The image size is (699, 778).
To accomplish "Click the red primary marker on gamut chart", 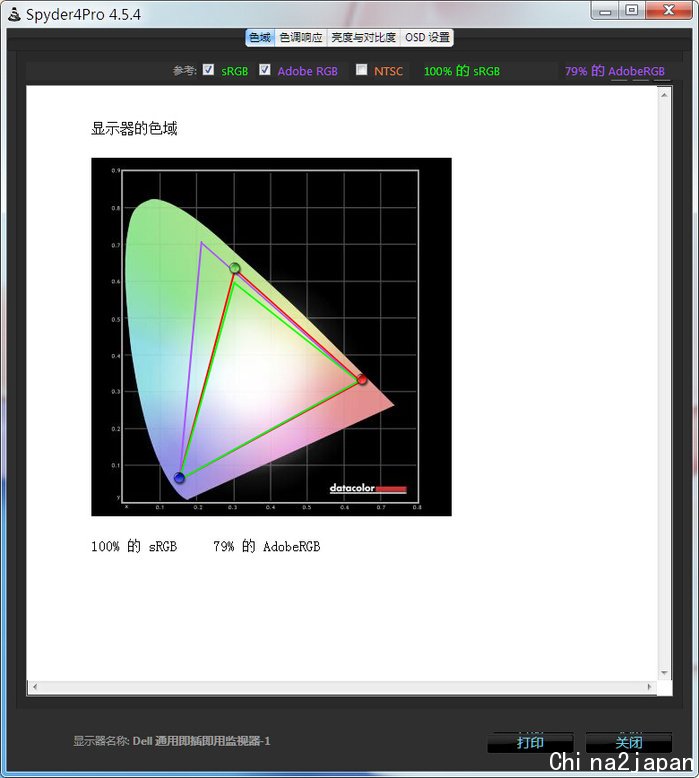I will [x=362, y=379].
